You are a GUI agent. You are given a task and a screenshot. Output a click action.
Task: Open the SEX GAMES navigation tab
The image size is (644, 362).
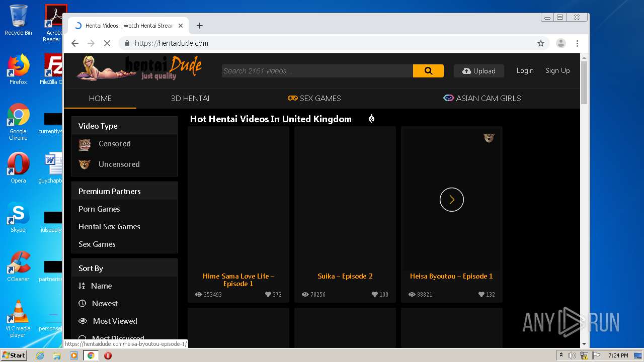(314, 99)
